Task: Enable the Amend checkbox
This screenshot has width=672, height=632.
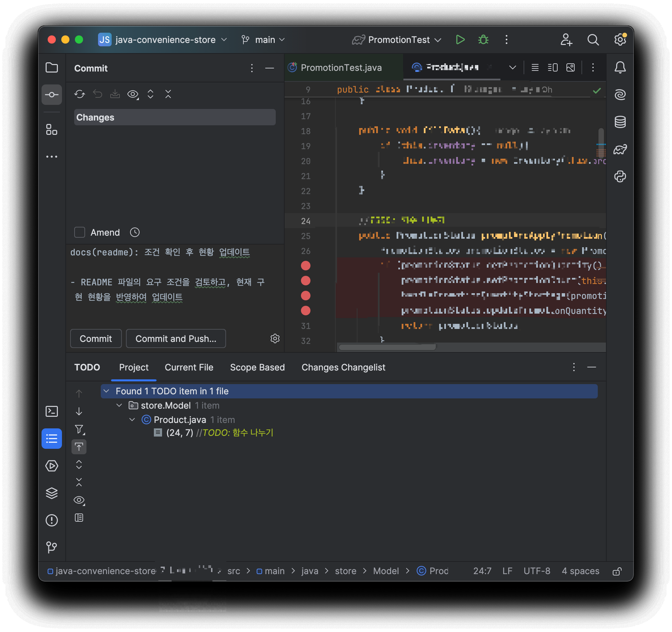Action: point(80,232)
